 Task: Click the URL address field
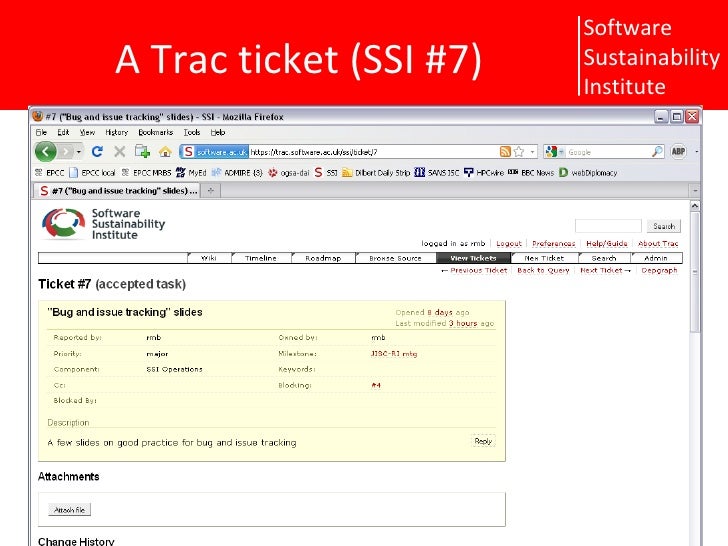pos(373,152)
